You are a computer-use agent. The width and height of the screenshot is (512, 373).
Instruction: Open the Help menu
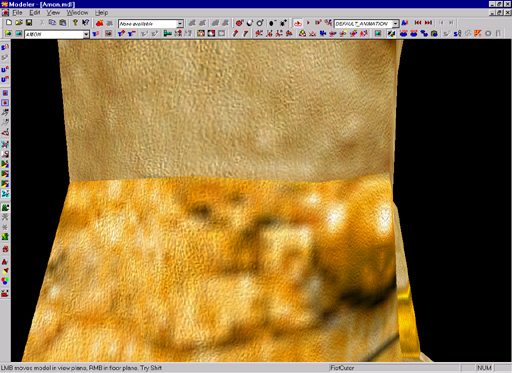pos(101,13)
